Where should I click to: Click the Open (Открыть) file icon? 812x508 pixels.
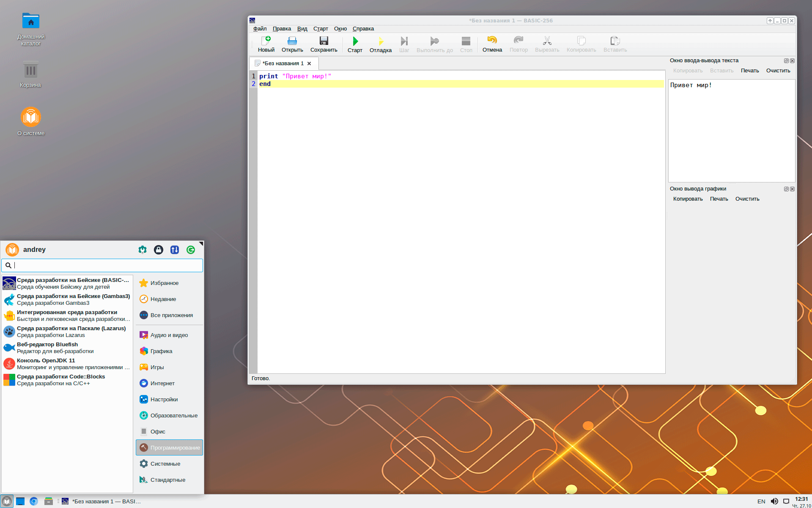tap(292, 41)
